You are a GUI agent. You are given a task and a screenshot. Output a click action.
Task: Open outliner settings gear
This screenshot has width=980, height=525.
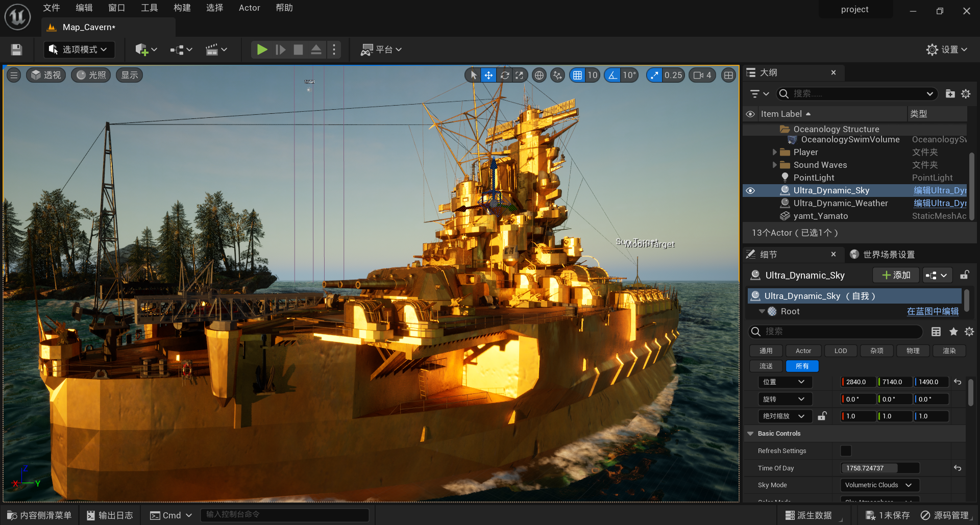(x=966, y=94)
